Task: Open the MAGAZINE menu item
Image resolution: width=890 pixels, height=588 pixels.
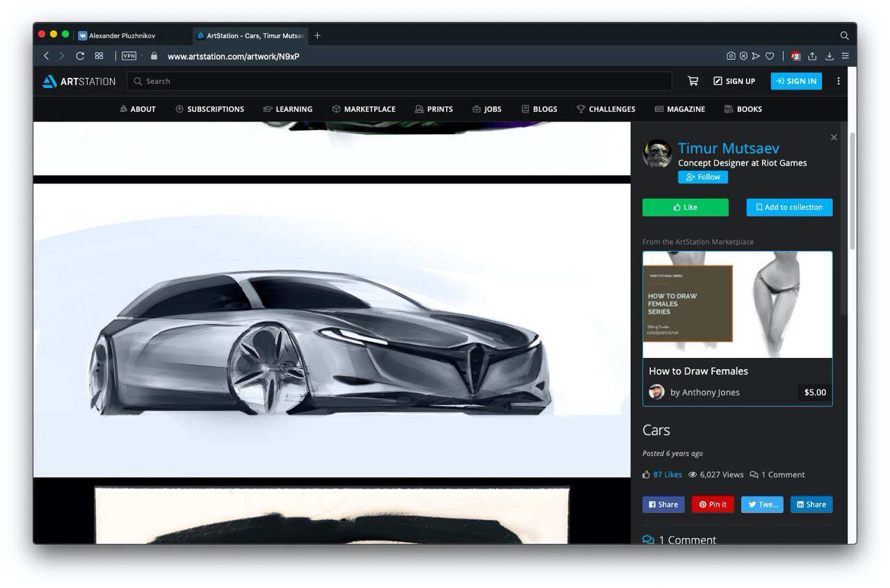Action: [680, 109]
